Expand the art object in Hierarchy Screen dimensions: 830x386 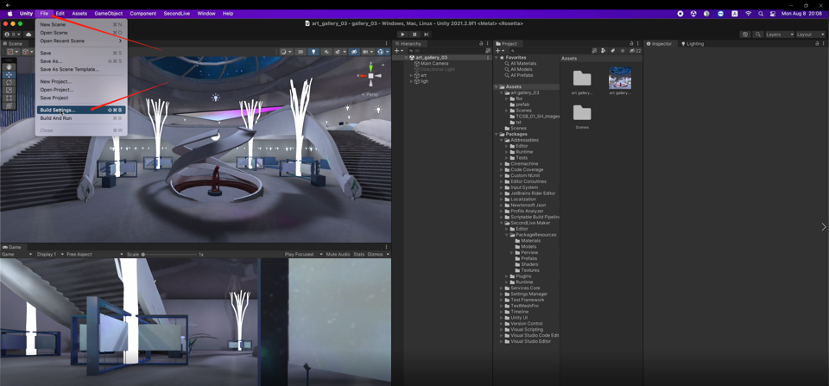pyautogui.click(x=411, y=75)
